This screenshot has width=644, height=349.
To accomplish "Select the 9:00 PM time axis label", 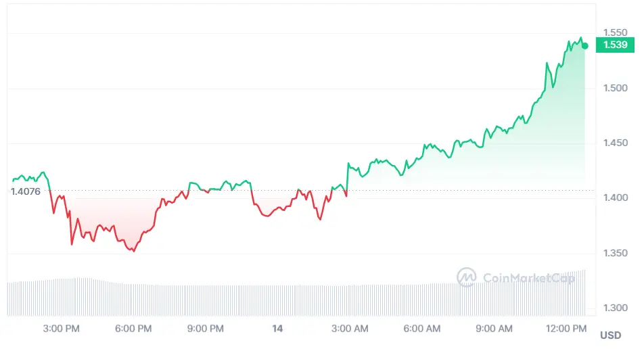I will click(205, 329).
